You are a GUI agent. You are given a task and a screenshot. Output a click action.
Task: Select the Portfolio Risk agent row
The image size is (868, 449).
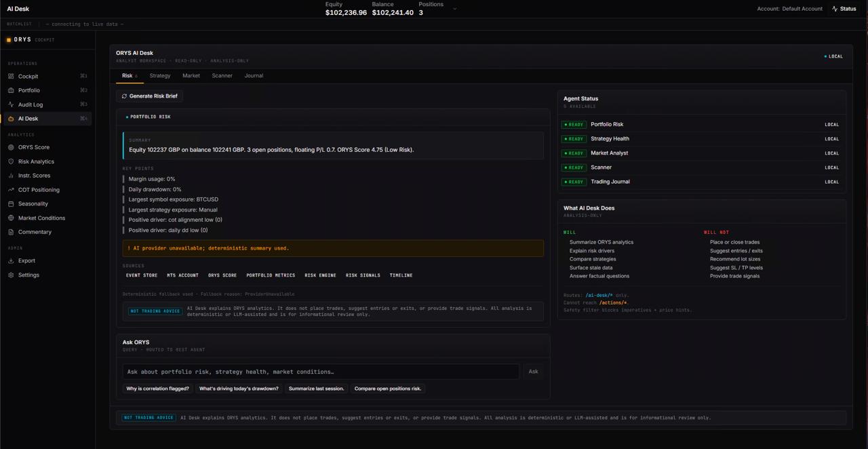(x=701, y=125)
